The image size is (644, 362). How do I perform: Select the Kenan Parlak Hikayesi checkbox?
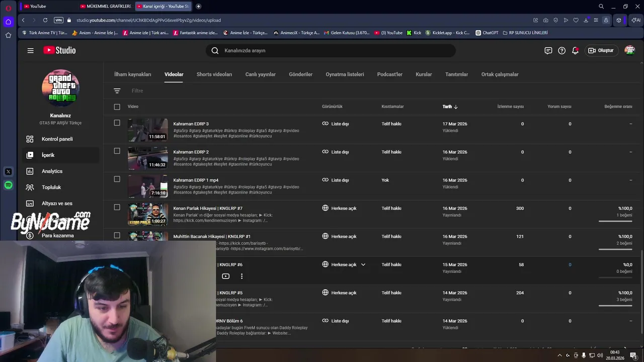pyautogui.click(x=117, y=207)
